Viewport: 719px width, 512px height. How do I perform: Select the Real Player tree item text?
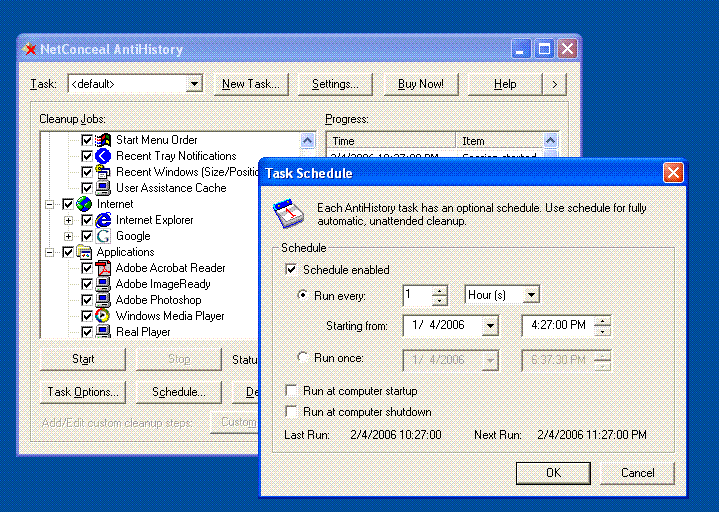(x=143, y=332)
